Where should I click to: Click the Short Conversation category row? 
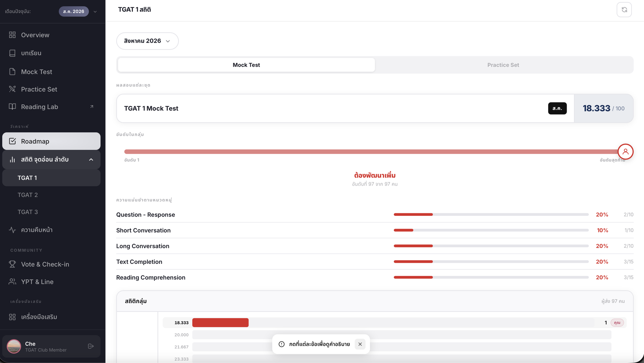pyautogui.click(x=375, y=230)
